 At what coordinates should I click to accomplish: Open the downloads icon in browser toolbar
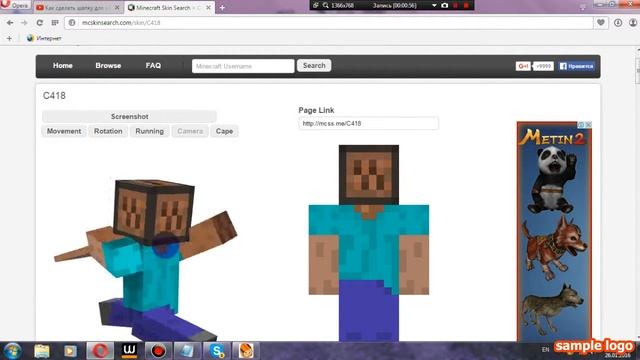(618, 23)
